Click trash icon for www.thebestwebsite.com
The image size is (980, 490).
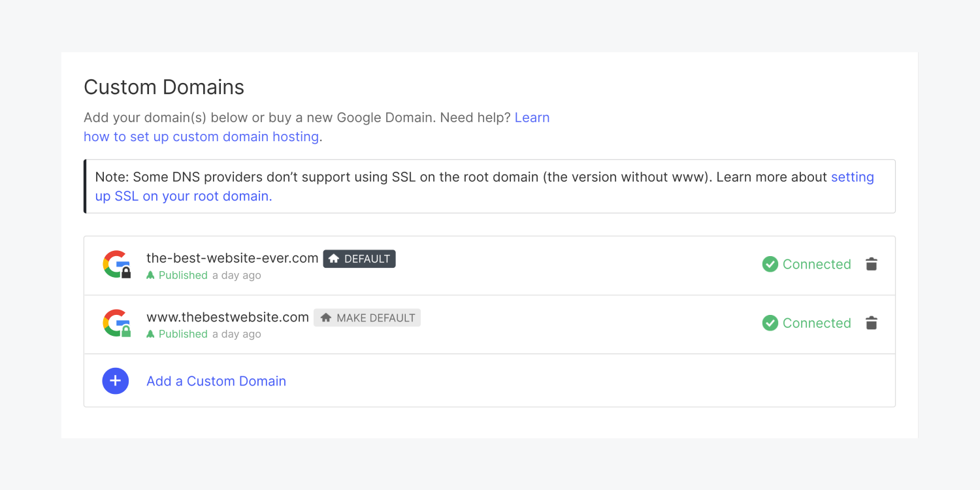[871, 323]
